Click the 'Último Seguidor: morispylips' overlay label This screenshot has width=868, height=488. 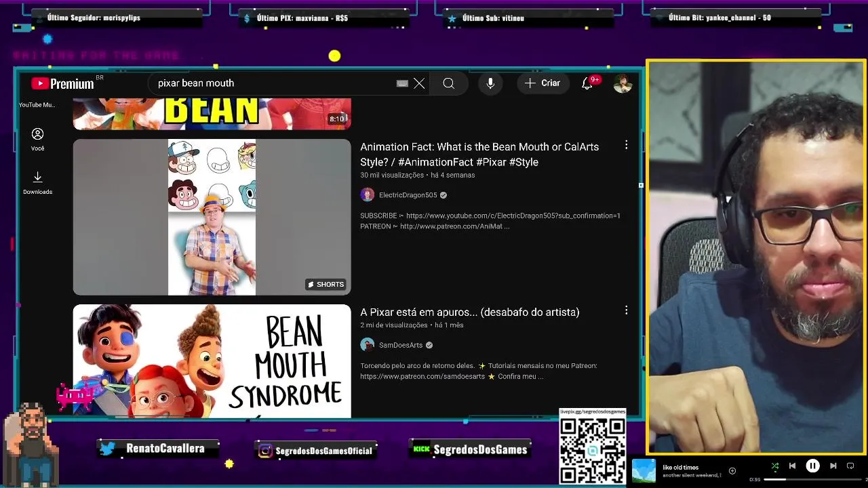click(x=115, y=18)
